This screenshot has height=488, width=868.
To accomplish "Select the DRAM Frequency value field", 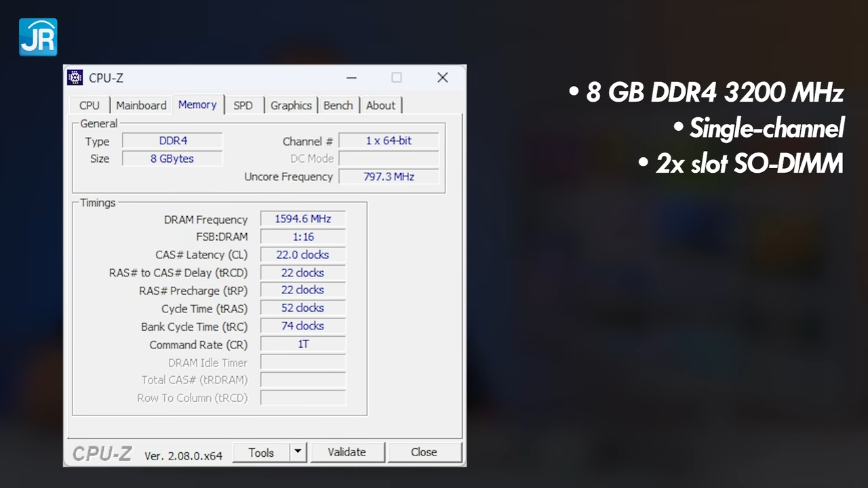I will [x=302, y=219].
